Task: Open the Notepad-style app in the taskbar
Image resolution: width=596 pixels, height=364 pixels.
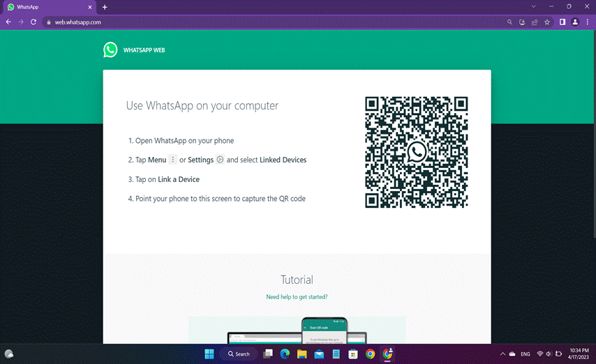Action: [336, 354]
